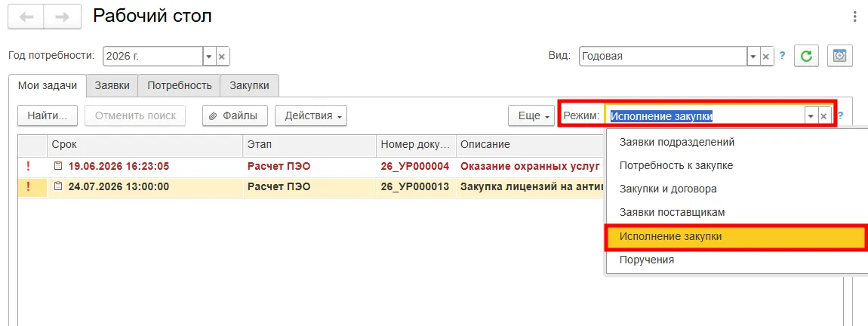Clear the Вид field value

pyautogui.click(x=766, y=57)
